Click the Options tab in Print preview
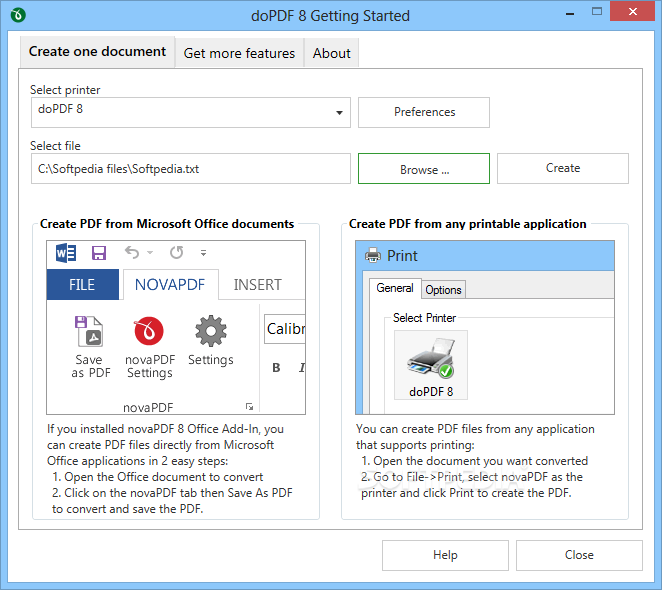Screen dimensions: 662x590 pyautogui.click(x=443, y=290)
